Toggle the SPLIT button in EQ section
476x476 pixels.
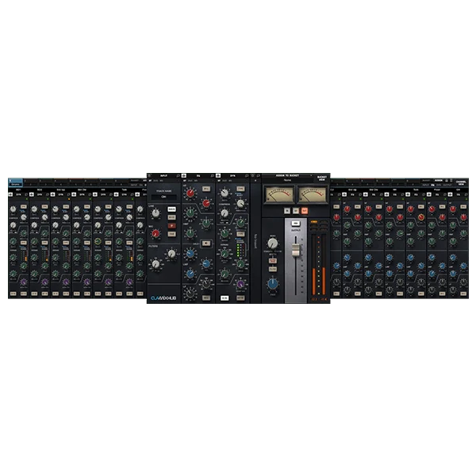point(206,244)
